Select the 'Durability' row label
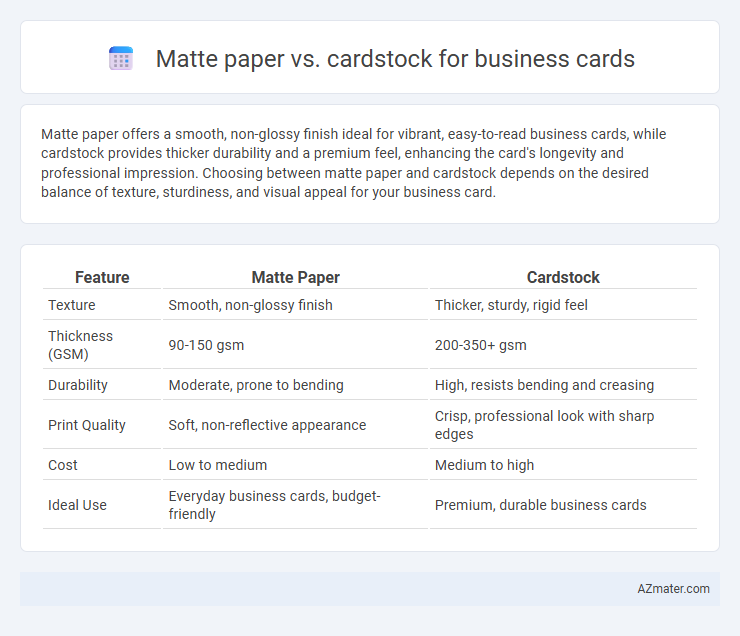This screenshot has height=636, width=740. [78, 385]
